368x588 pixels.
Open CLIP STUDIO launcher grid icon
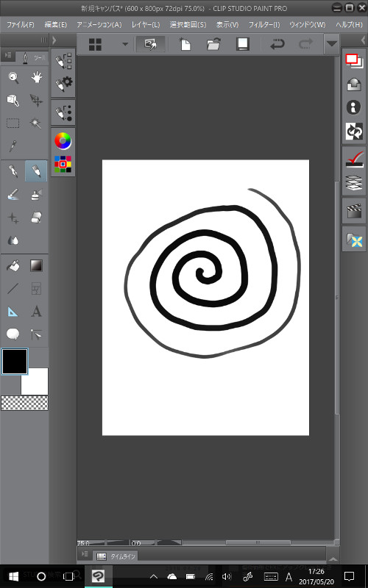(x=96, y=45)
